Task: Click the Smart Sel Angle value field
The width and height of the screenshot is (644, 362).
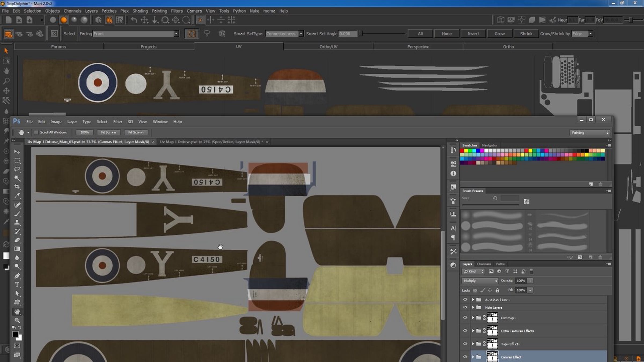Action: click(x=348, y=34)
